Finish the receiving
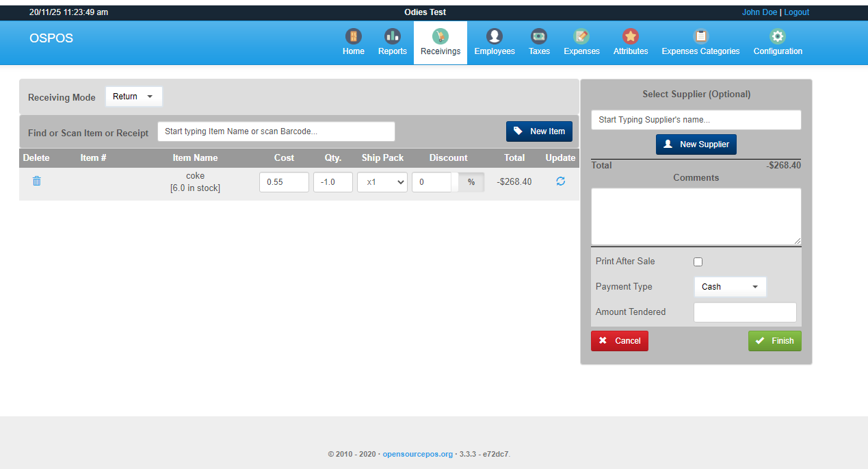 (x=775, y=341)
